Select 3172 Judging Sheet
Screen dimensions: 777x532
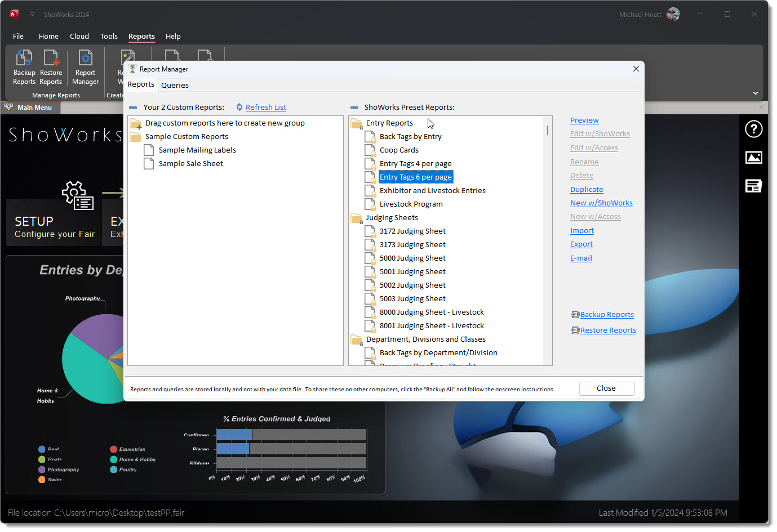pyautogui.click(x=412, y=231)
